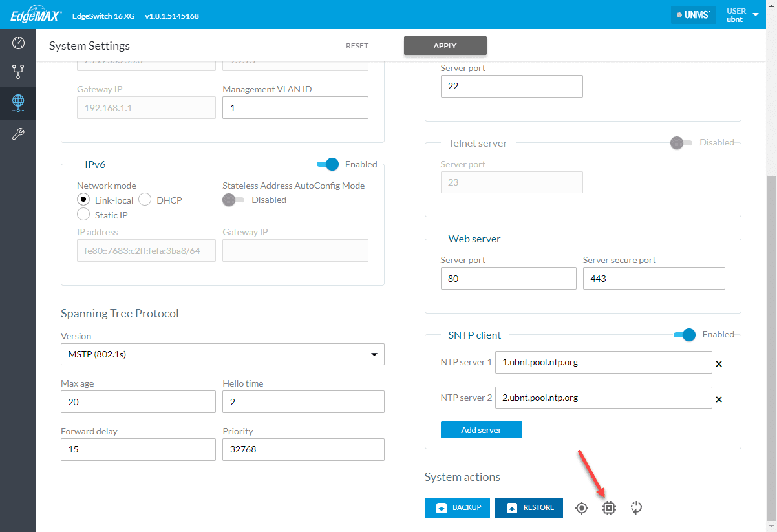Remove NTP server 1 with X icon

pos(719,364)
